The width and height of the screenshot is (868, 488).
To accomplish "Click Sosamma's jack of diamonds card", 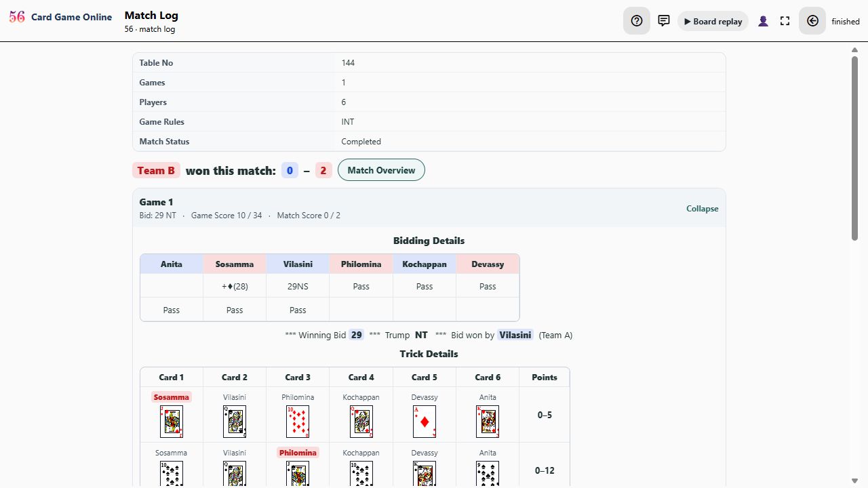I will click(x=172, y=422).
